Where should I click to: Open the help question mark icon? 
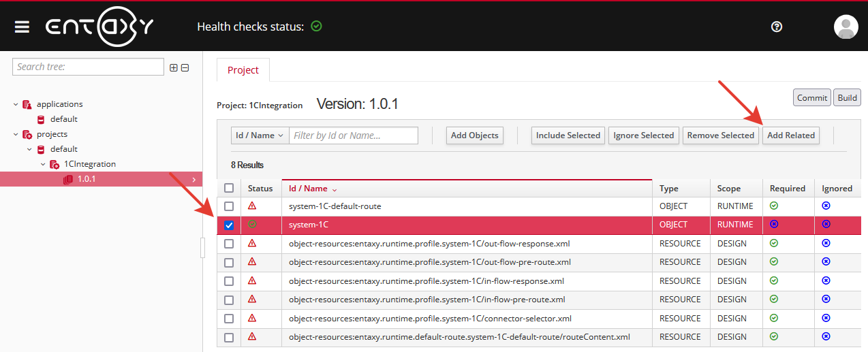coord(776,27)
